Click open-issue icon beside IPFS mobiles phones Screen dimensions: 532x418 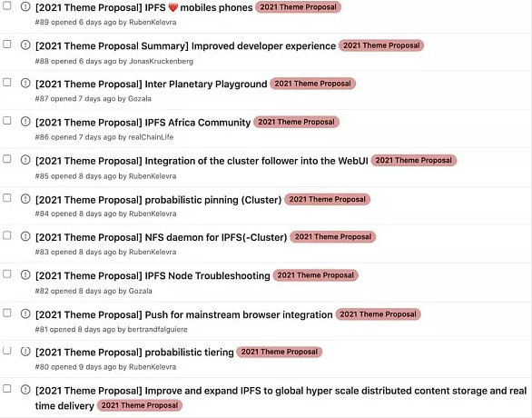click(x=25, y=6)
